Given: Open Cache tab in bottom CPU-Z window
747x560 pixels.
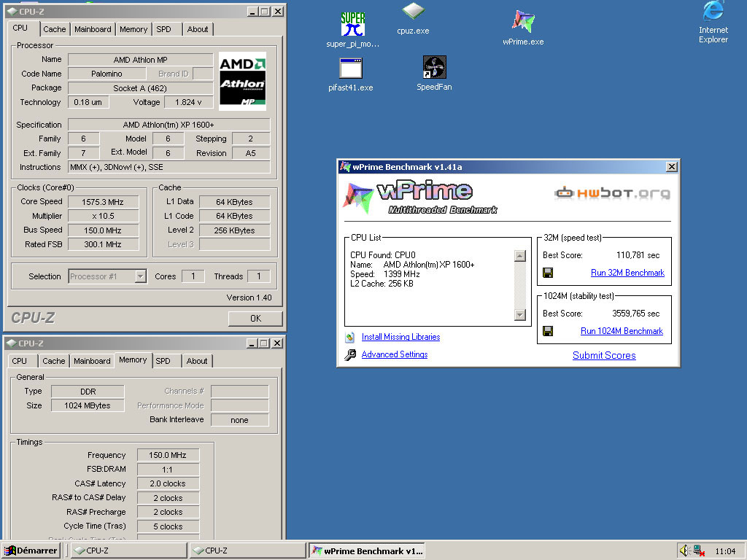Looking at the screenshot, I should click(x=54, y=361).
